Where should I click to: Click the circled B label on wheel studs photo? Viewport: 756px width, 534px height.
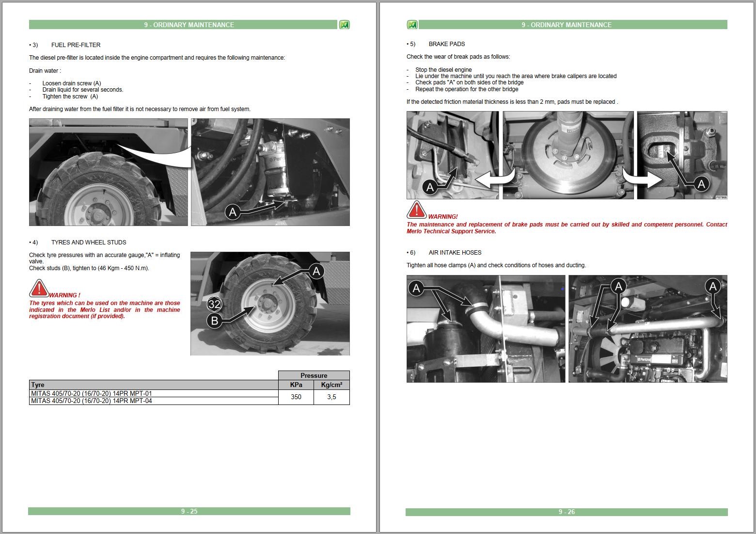[214, 321]
